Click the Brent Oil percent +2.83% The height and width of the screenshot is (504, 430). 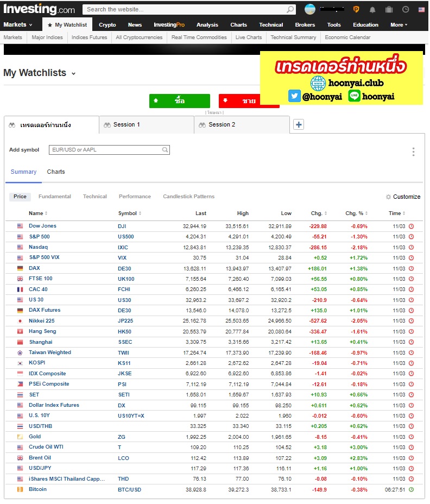click(358, 458)
